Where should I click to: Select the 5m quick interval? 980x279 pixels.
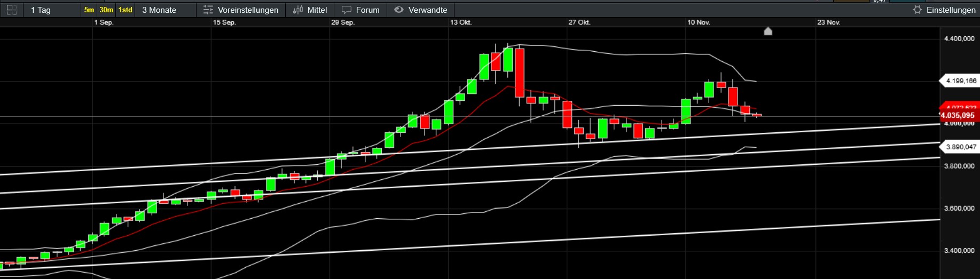coord(89,10)
